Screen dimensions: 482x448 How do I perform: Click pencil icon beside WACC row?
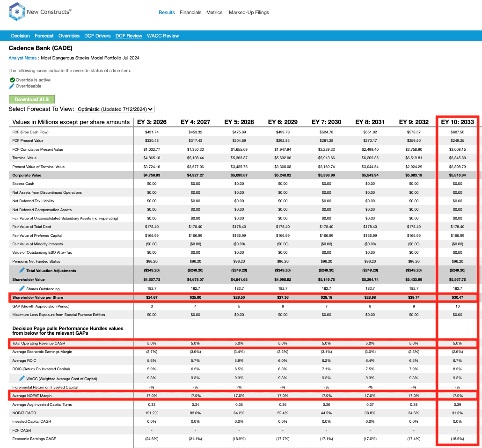tap(22, 378)
